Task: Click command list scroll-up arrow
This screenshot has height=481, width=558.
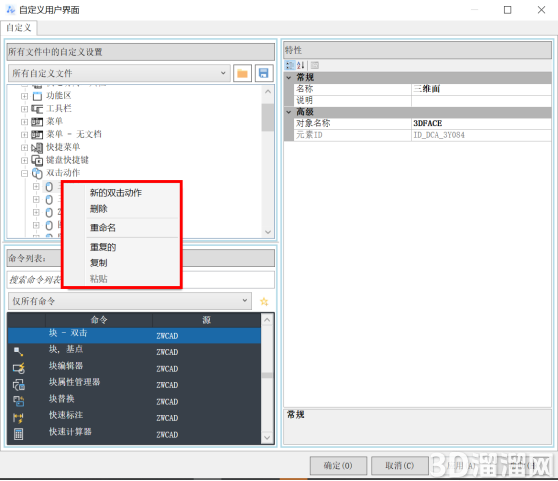Action: (267, 320)
